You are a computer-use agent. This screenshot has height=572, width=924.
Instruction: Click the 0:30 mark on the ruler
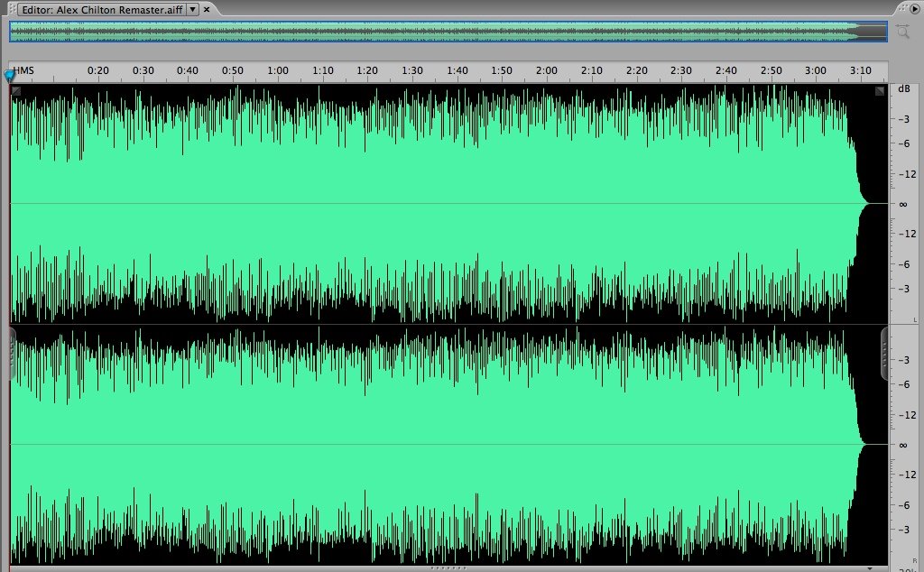point(143,70)
